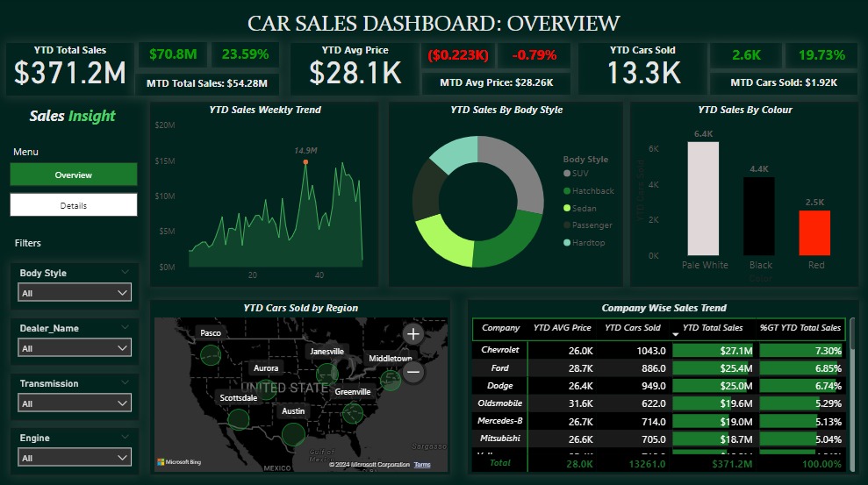Select the Oldsmobile company row

pyautogui.click(x=659, y=403)
